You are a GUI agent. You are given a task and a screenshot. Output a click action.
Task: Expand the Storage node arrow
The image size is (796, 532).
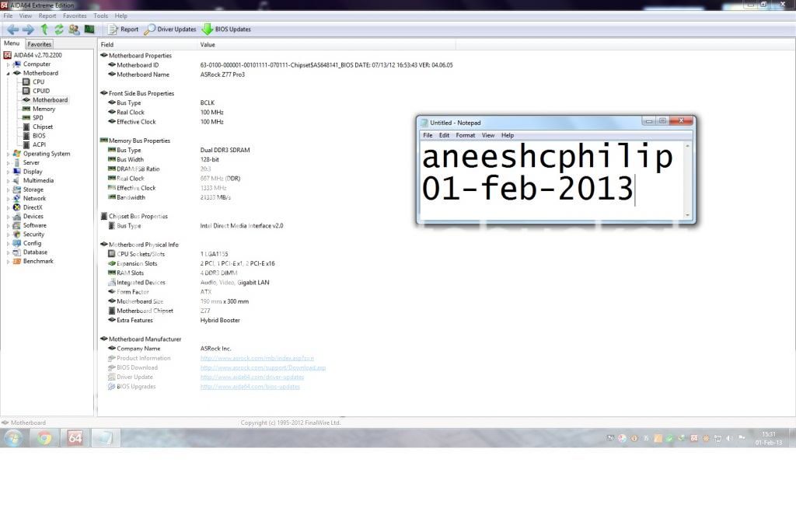click(x=8, y=190)
